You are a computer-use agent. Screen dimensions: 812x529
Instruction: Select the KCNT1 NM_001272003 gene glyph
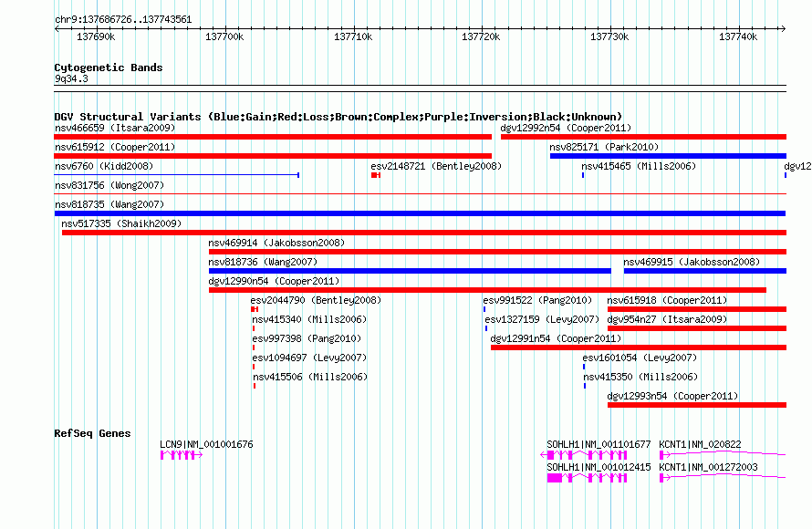tap(723, 477)
